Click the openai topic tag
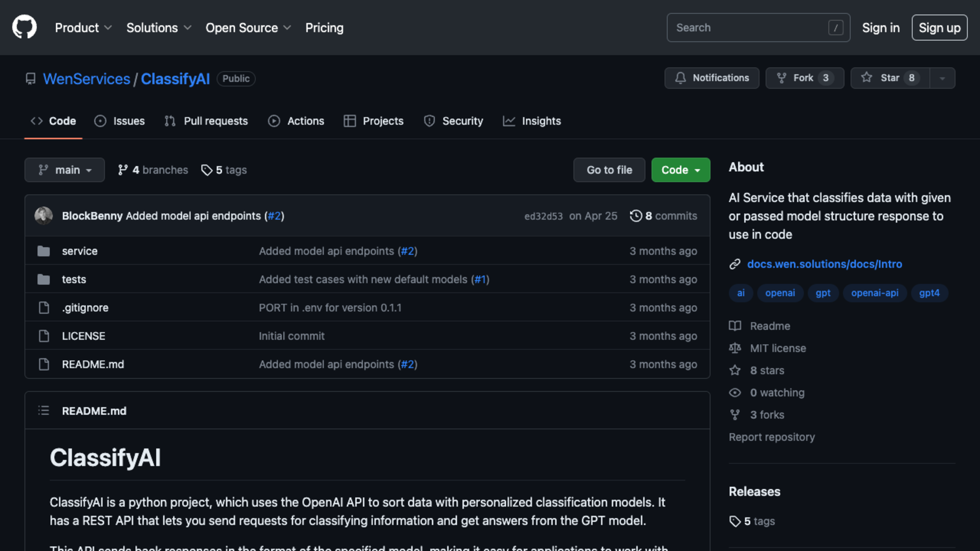Image resolution: width=980 pixels, height=551 pixels. (780, 293)
